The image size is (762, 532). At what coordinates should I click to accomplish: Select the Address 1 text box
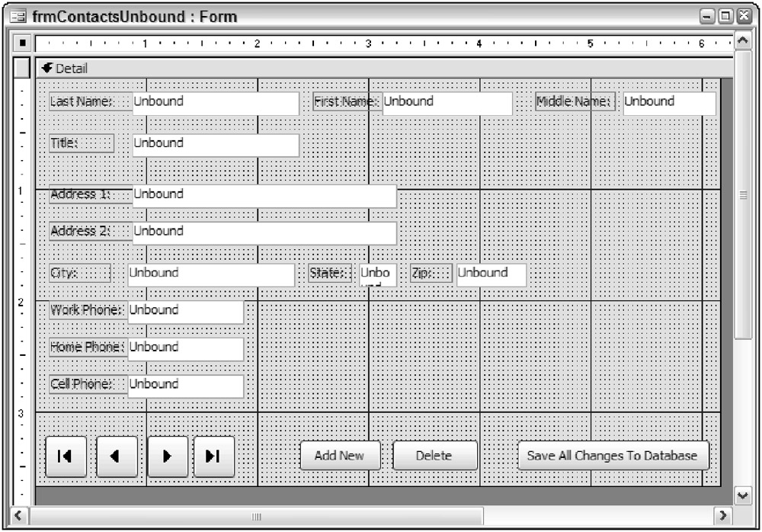point(264,196)
